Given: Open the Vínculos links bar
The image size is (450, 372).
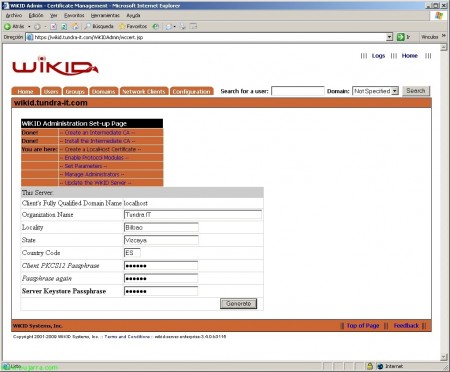Looking at the screenshot, I should [x=430, y=37].
